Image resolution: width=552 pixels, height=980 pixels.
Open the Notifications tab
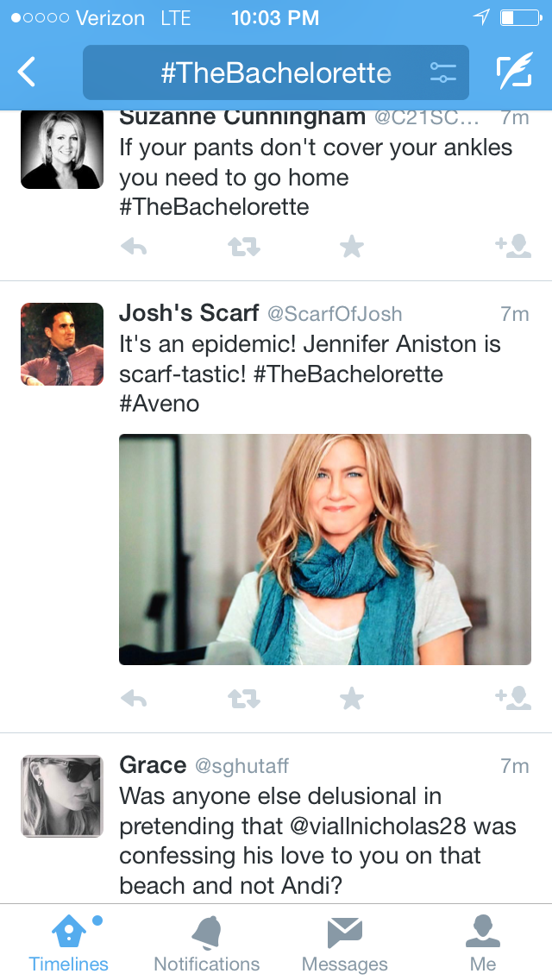[207, 943]
